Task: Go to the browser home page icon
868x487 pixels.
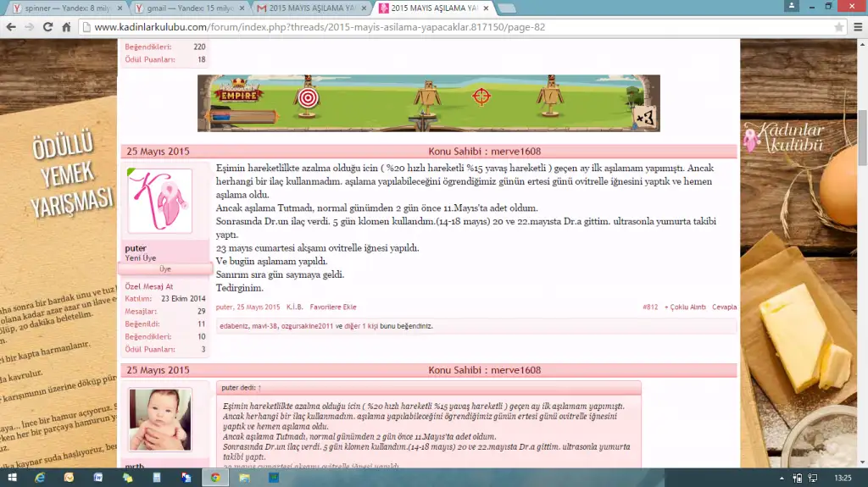Action: [x=66, y=27]
